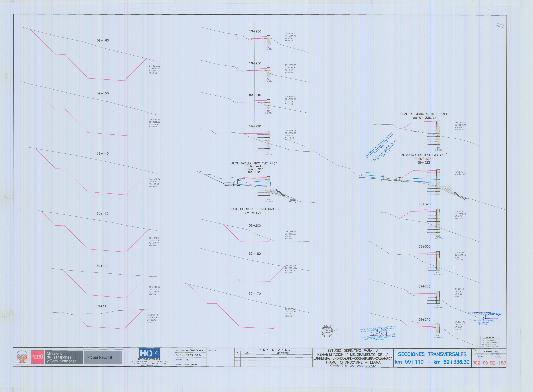This screenshot has height=392, width=533.
Task: Click station label '59+250'
Action: (x=255, y=63)
